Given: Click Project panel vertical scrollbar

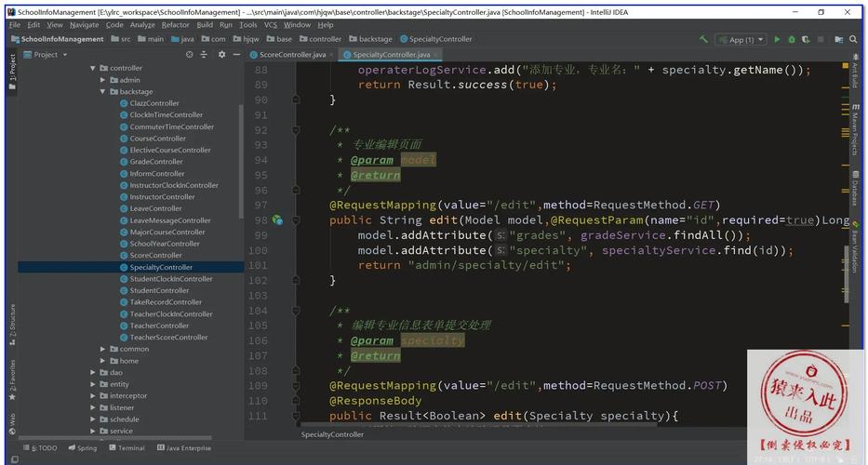Looking at the screenshot, I should point(241,162).
